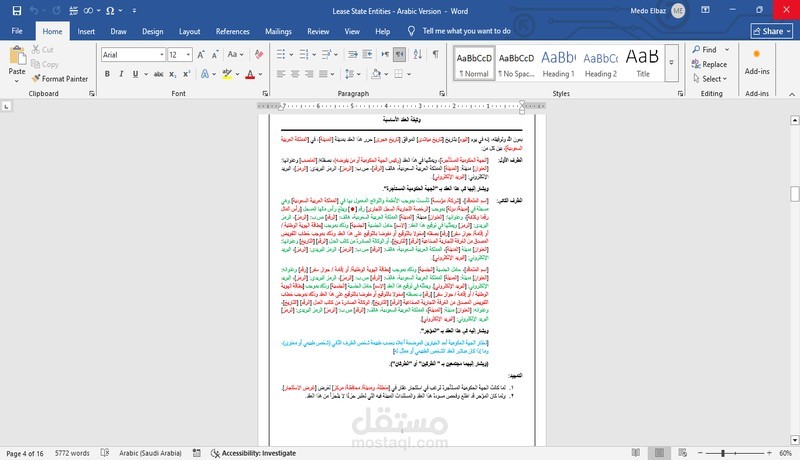
Task: Toggle Print Layout view in status bar
Action: point(659,453)
